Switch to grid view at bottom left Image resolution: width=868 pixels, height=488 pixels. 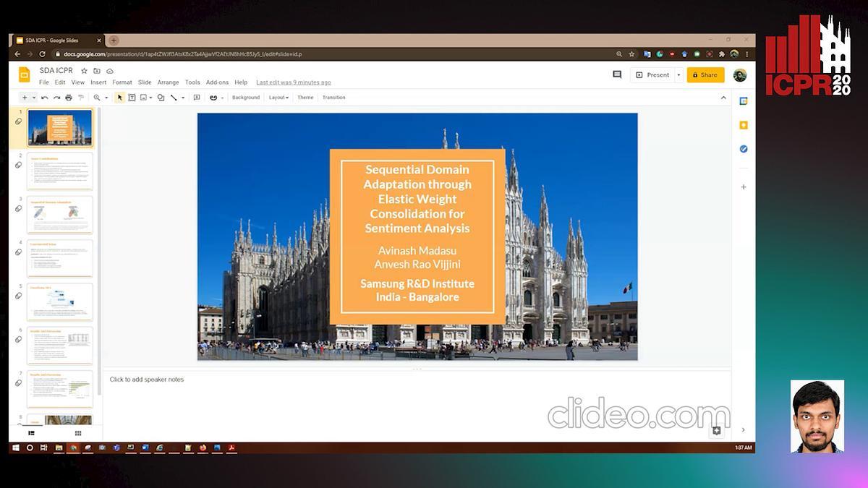78,433
